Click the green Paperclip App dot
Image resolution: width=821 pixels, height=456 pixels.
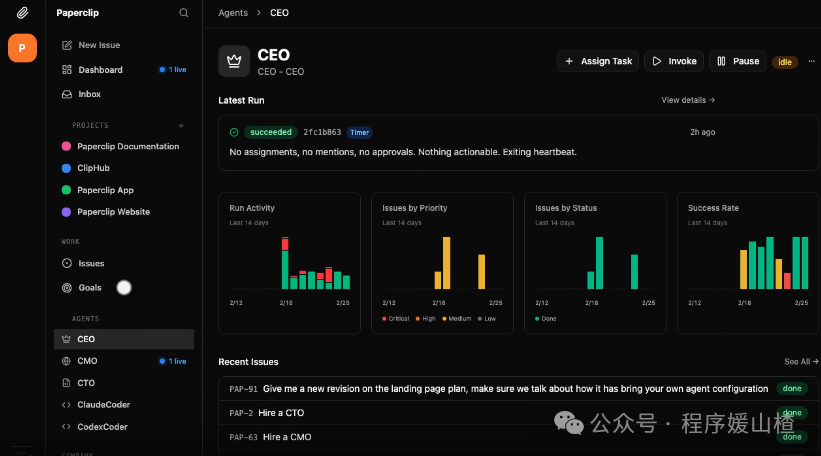66,190
